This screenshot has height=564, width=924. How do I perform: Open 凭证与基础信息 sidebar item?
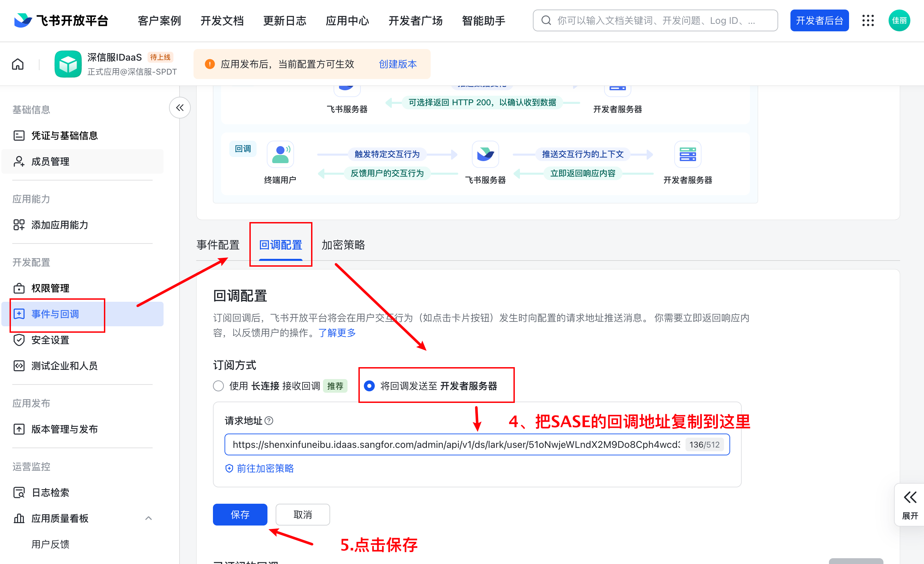[64, 135]
